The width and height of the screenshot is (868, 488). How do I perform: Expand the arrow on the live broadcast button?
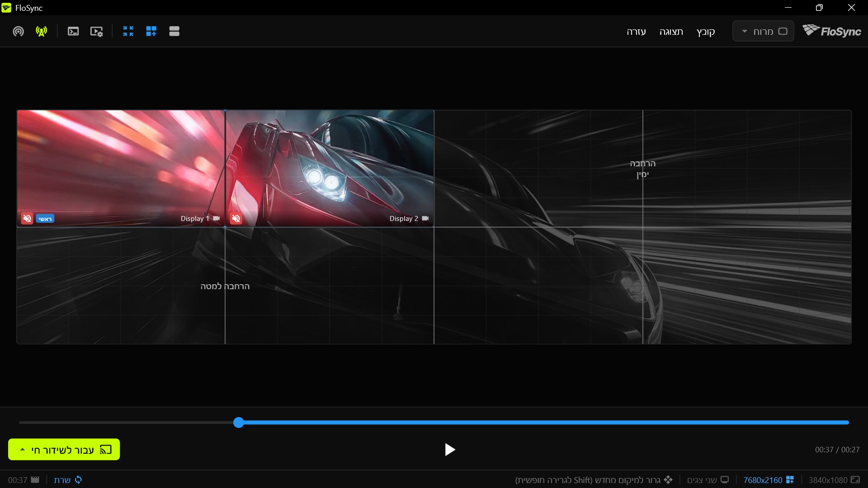coord(22,450)
